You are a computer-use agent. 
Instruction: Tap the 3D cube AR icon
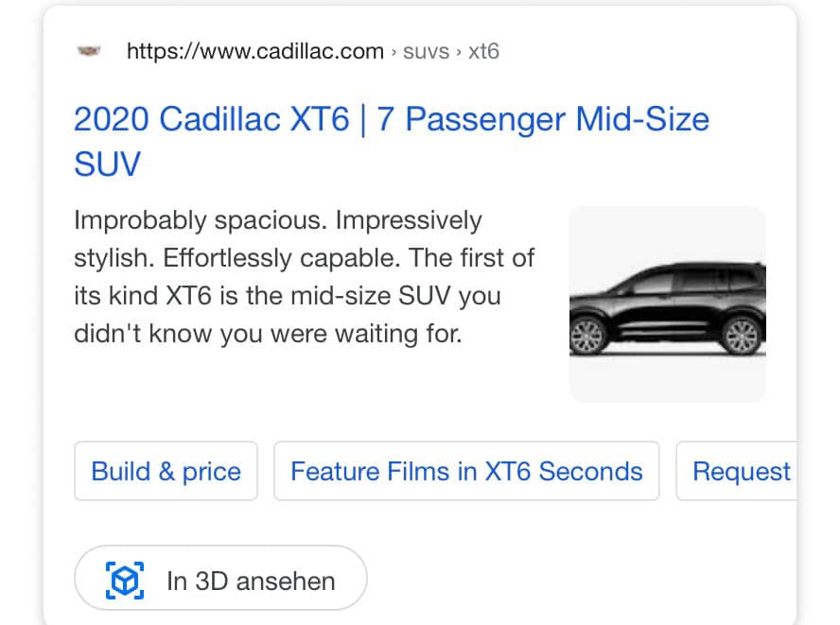125,581
